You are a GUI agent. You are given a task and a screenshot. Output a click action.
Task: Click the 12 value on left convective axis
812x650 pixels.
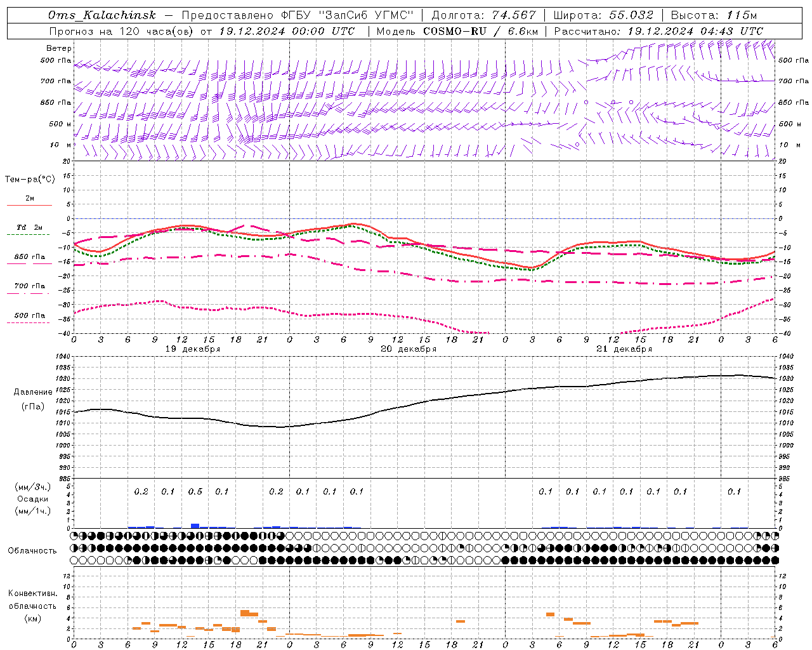pos(68,576)
